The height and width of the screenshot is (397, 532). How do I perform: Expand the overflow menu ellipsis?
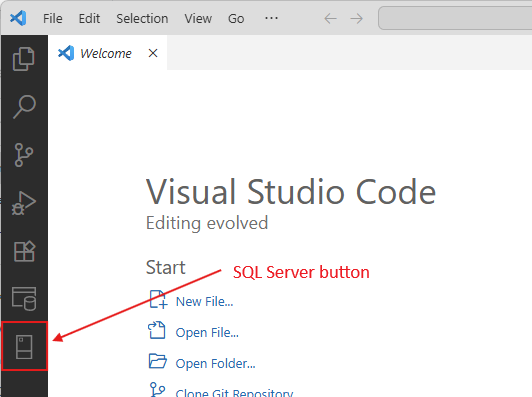(x=271, y=18)
